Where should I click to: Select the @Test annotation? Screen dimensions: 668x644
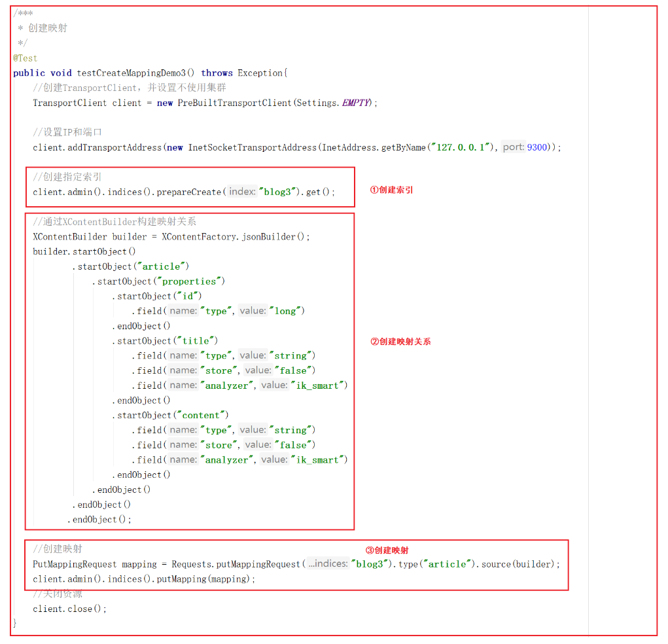pyautogui.click(x=22, y=58)
